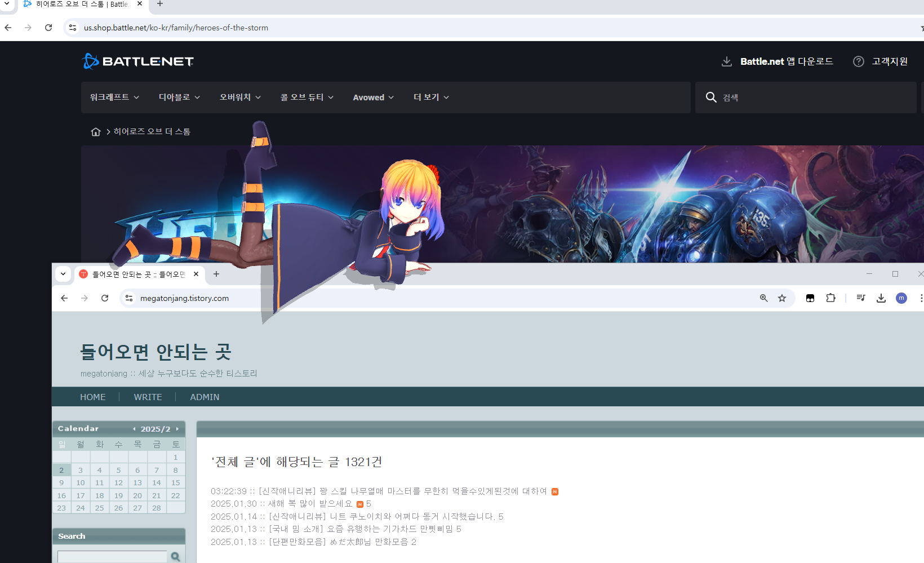The width and height of the screenshot is (924, 563).
Task: Open the Chrome three-dot menu in tistory window
Action: [921, 298]
